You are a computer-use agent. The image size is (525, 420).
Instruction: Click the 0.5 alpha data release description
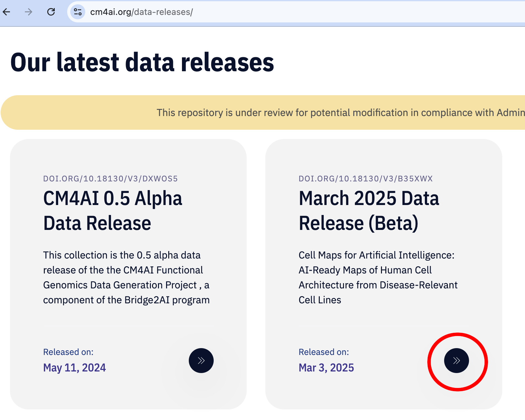pyautogui.click(x=126, y=278)
